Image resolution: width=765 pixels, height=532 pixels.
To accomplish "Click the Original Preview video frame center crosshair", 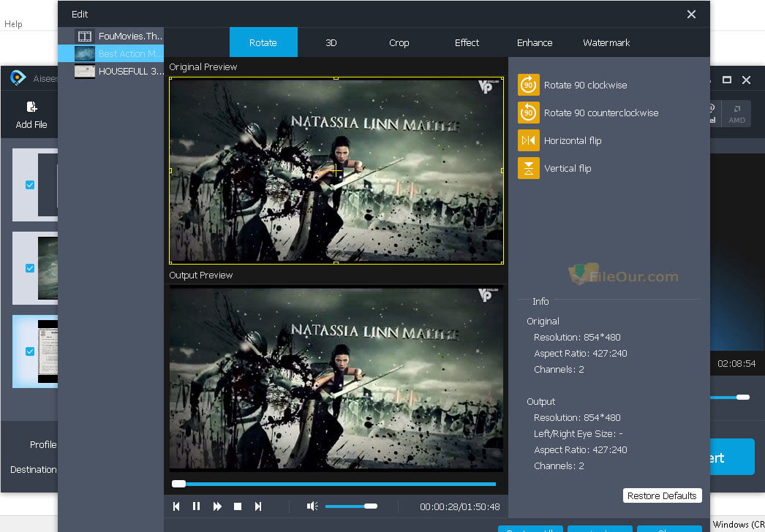I will coord(336,170).
